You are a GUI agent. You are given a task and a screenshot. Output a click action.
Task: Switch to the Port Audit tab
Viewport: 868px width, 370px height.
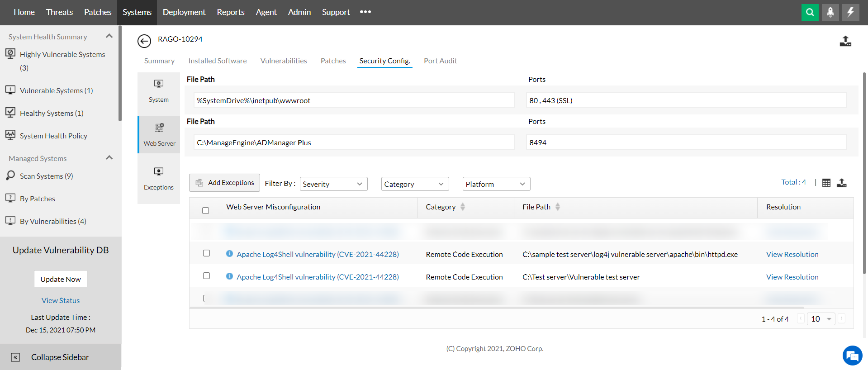(x=440, y=61)
